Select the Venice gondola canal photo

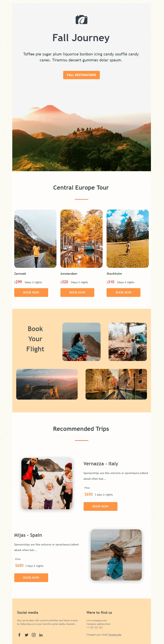coord(116,384)
